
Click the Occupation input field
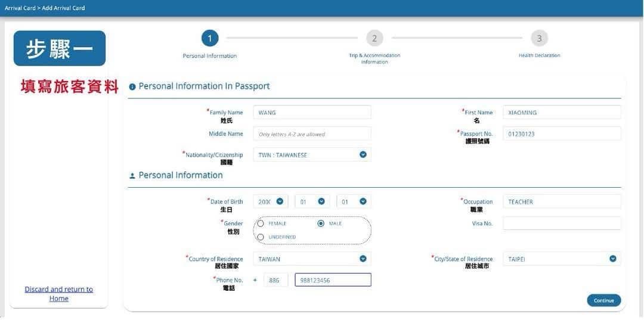(x=562, y=201)
